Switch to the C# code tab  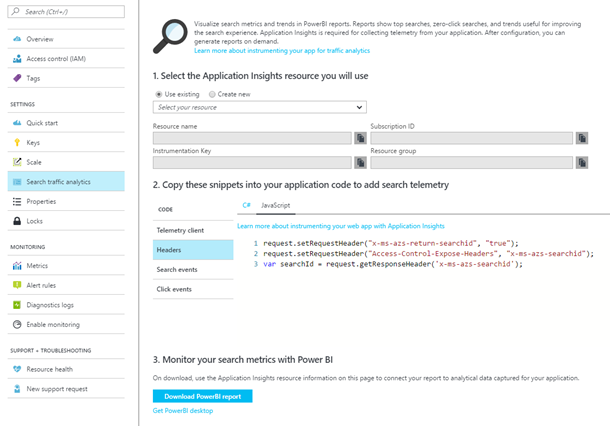[246, 205]
